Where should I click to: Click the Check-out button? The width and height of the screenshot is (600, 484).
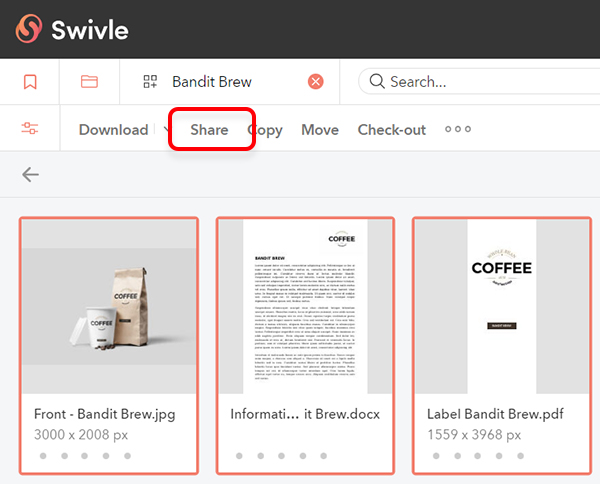pyautogui.click(x=392, y=130)
